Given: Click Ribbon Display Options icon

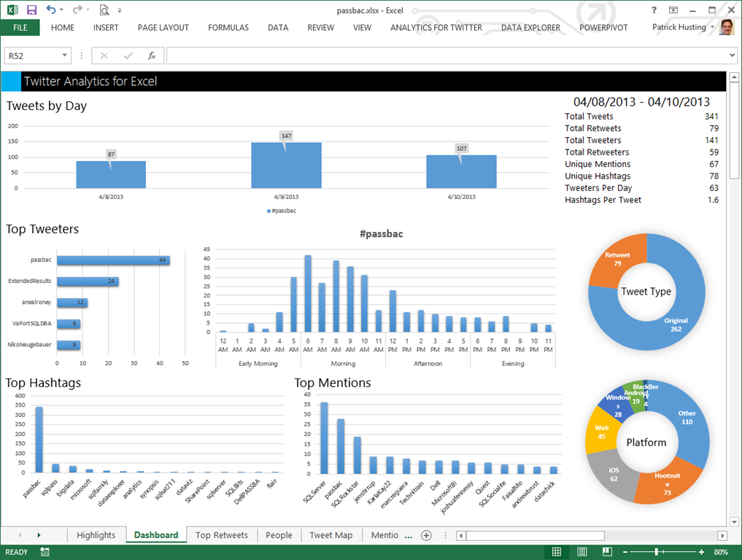Looking at the screenshot, I should 673,10.
